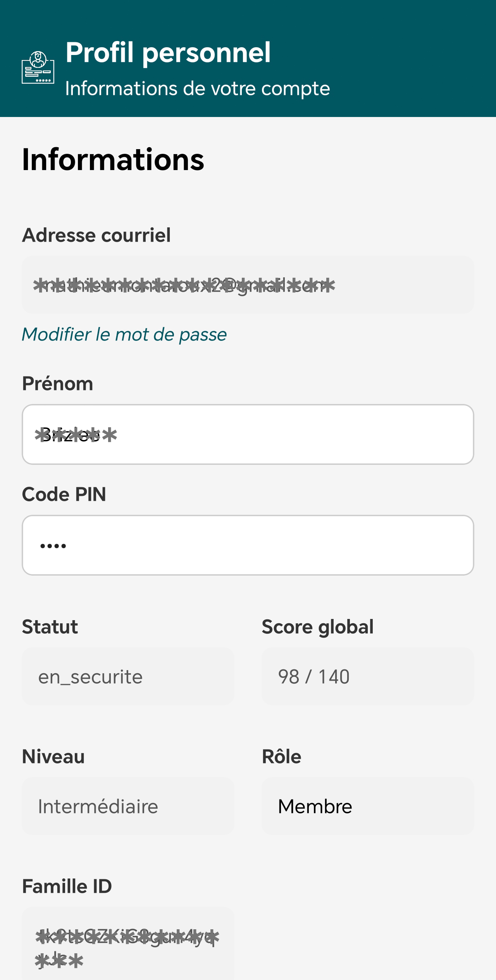The height and width of the screenshot is (980, 496).
Task: Focus the Code PIN field
Action: point(248,545)
